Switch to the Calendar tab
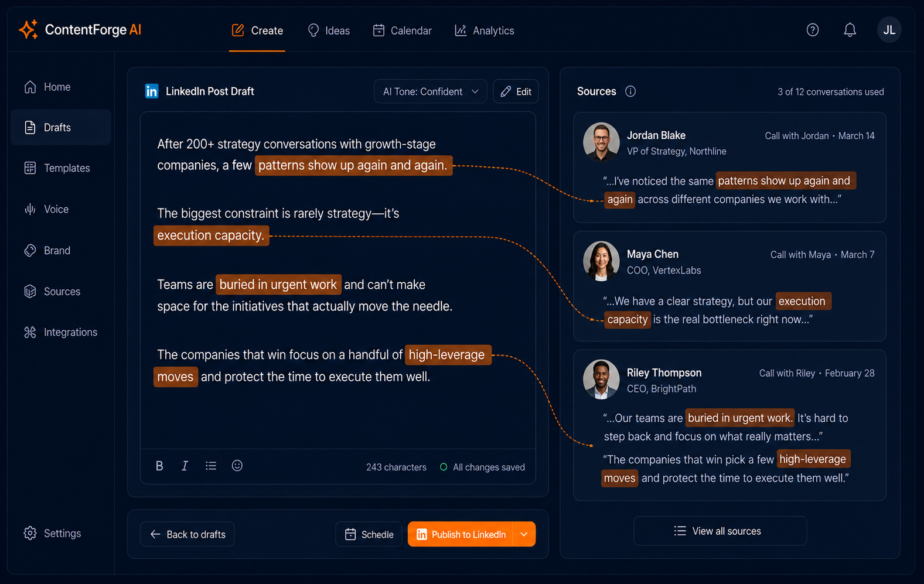Image resolution: width=924 pixels, height=584 pixels. click(402, 30)
